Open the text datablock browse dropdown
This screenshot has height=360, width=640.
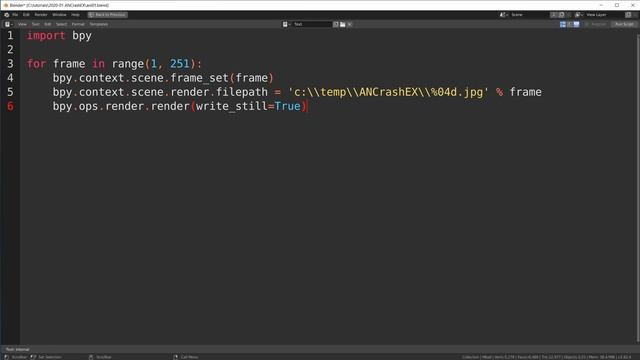[287, 24]
